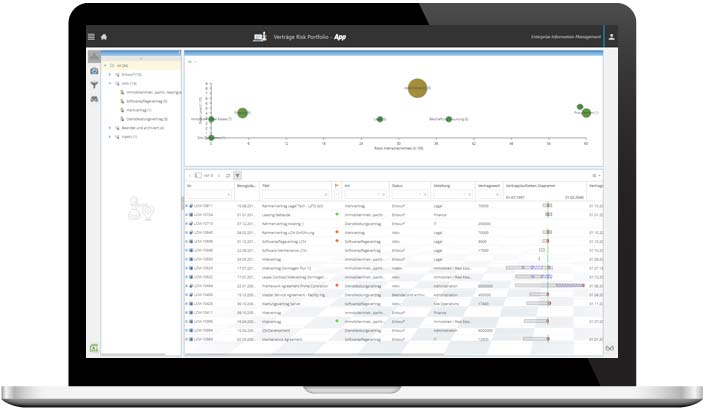Collapse the Aktiv tree node
The image size is (704, 410).
(x=110, y=83)
